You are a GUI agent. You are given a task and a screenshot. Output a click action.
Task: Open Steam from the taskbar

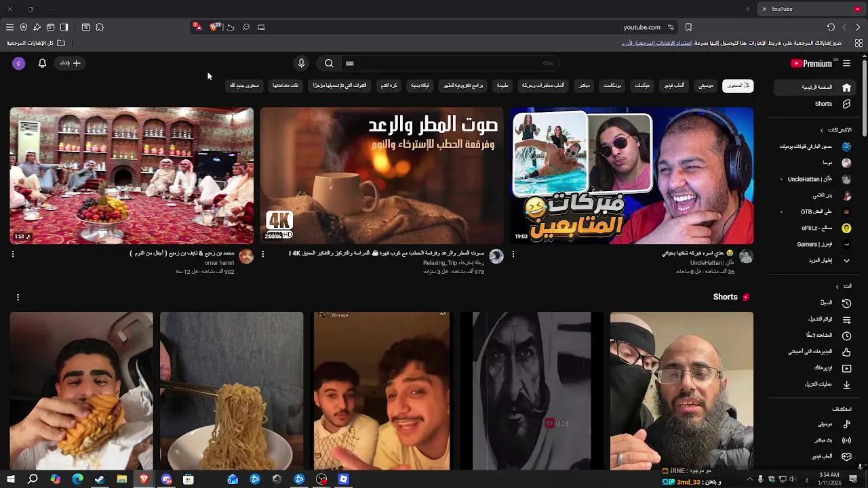[x=100, y=479]
